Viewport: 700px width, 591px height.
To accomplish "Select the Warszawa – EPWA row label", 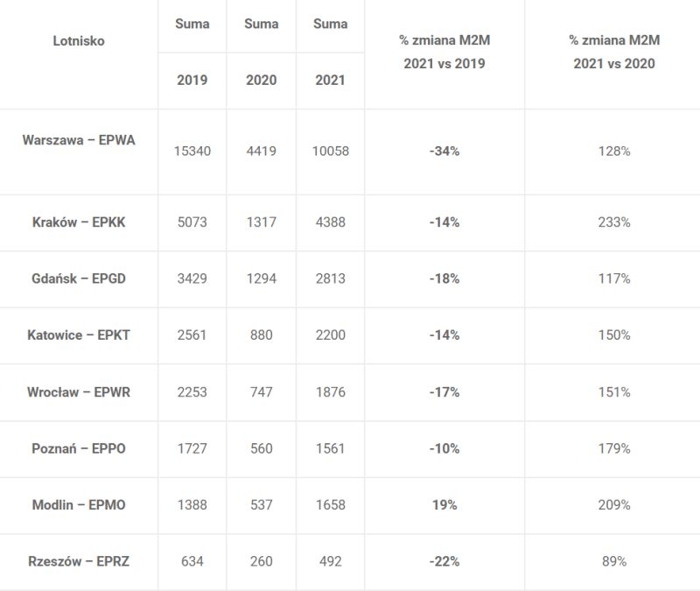I will tap(79, 140).
